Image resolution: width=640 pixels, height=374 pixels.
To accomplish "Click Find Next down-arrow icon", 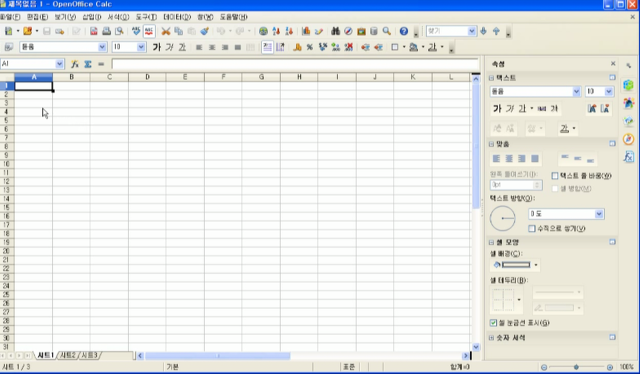I will coord(484,31).
